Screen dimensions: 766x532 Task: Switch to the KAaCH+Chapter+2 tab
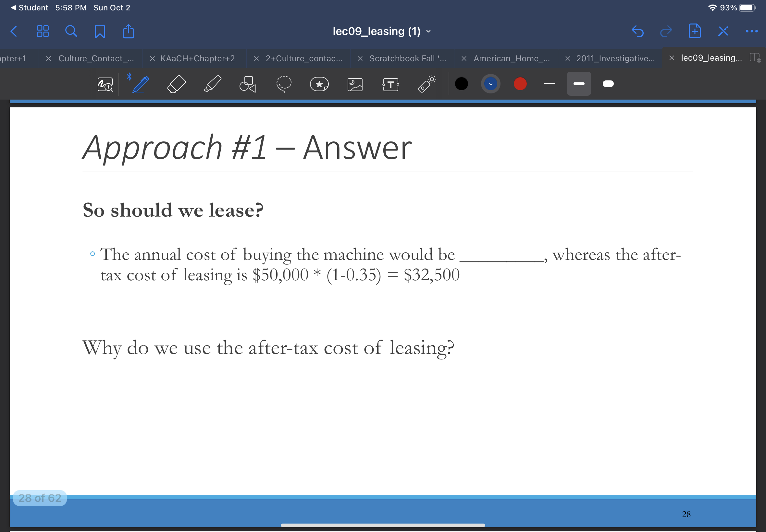pyautogui.click(x=198, y=58)
